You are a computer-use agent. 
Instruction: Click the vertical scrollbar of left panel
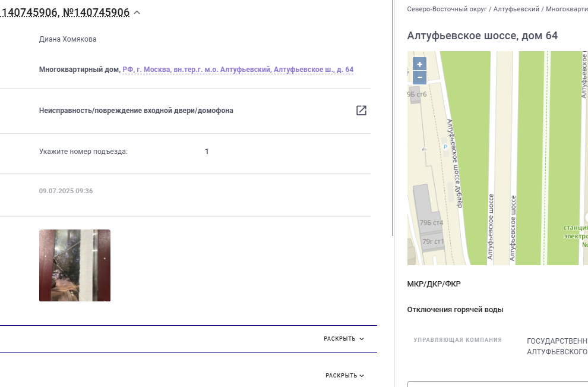click(x=393, y=118)
